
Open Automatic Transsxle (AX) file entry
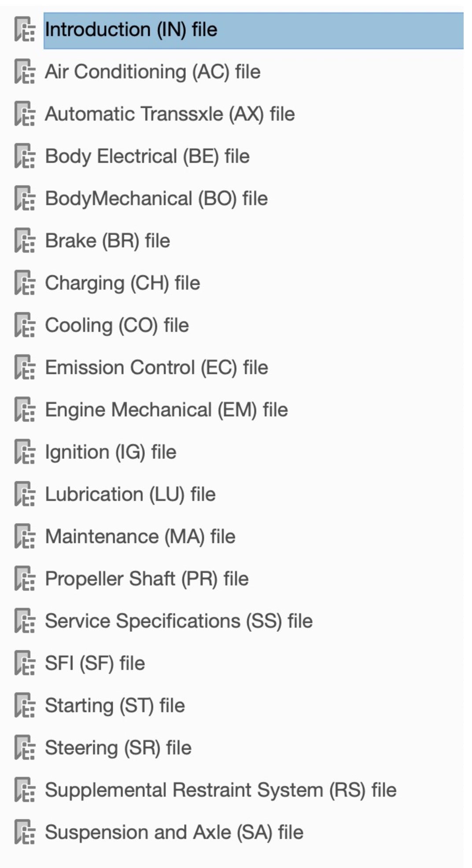click(x=170, y=114)
